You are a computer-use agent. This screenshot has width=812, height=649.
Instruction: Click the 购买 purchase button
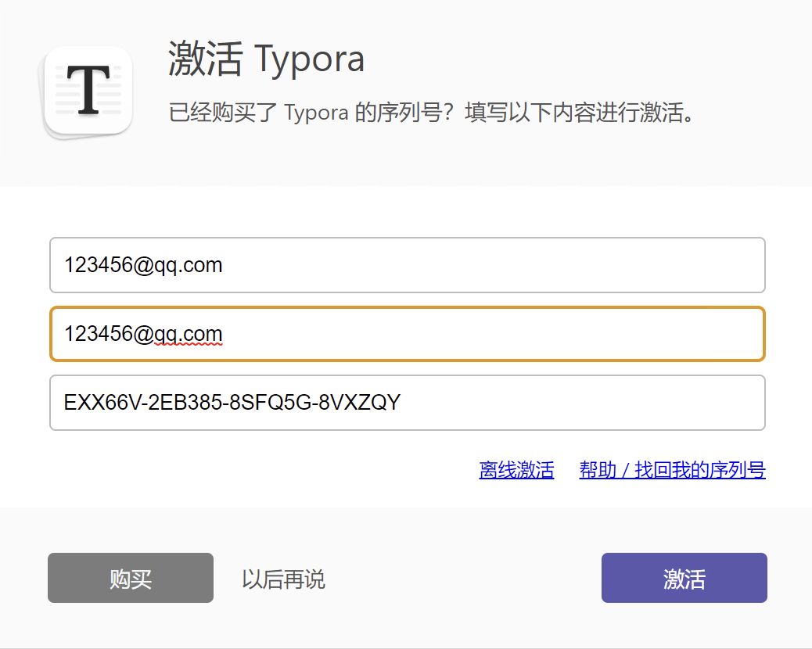pos(130,578)
